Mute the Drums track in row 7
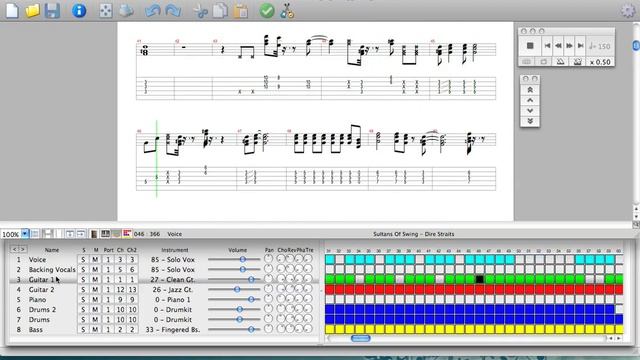The height and width of the screenshot is (360, 640). 95,320
